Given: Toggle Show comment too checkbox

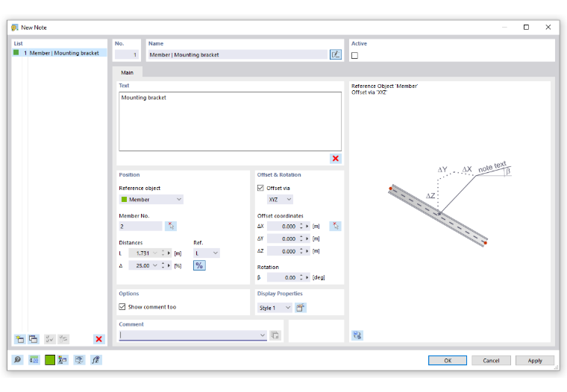Looking at the screenshot, I should tap(122, 307).
